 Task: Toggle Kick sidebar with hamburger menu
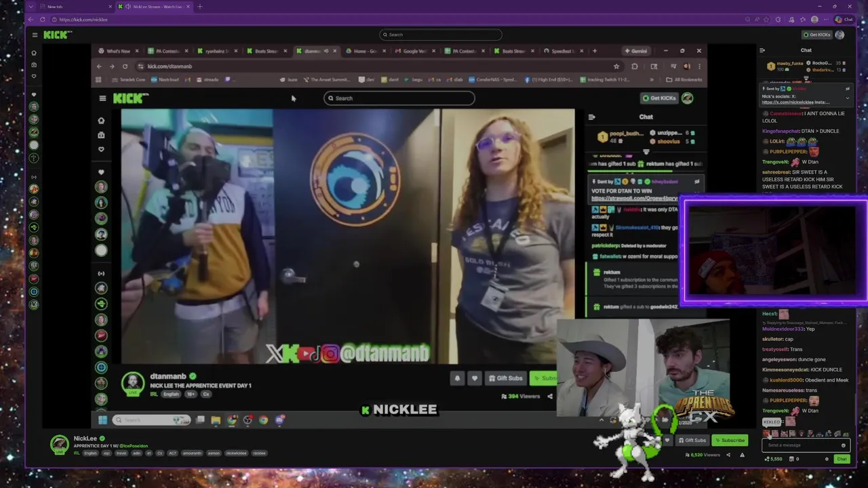(35, 35)
